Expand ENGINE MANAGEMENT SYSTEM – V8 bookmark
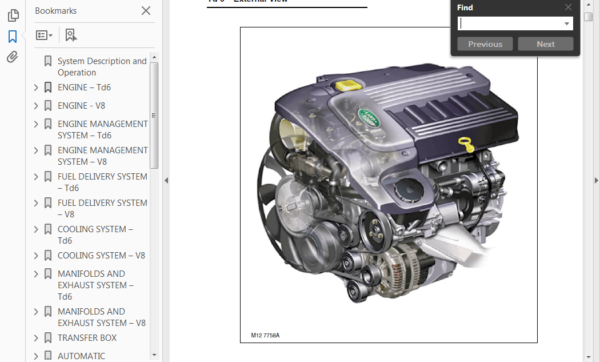The width and height of the screenshot is (600, 362). 36,150
